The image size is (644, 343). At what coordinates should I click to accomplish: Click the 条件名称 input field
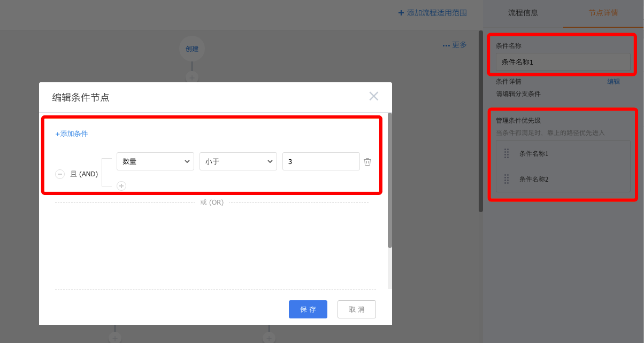[x=563, y=62]
